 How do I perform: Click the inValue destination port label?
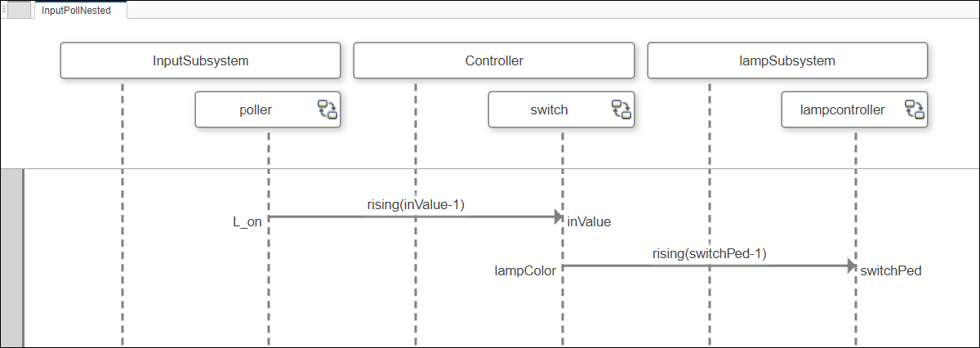589,221
